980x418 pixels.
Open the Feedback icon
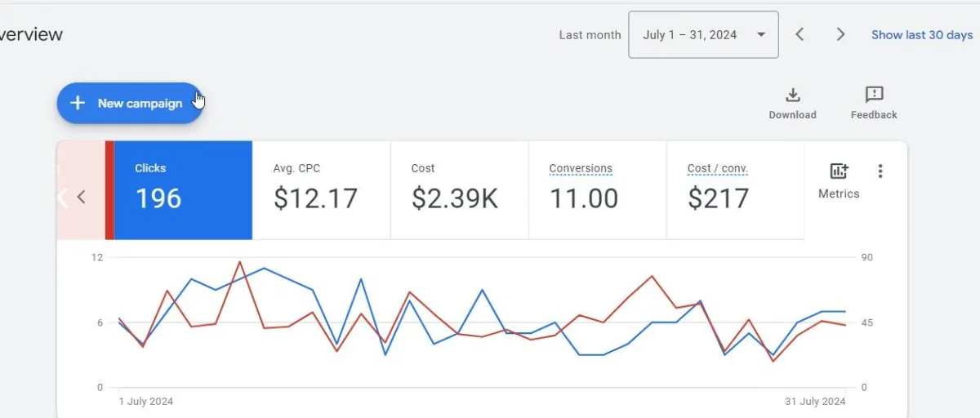(x=874, y=95)
